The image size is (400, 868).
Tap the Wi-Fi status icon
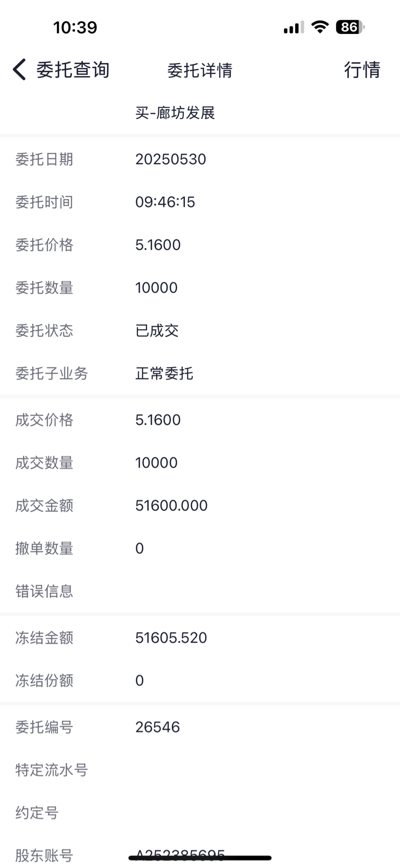pos(320,27)
